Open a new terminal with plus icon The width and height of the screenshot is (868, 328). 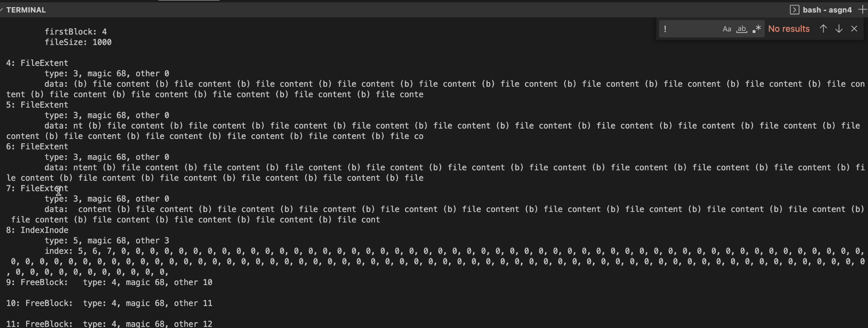[x=863, y=10]
